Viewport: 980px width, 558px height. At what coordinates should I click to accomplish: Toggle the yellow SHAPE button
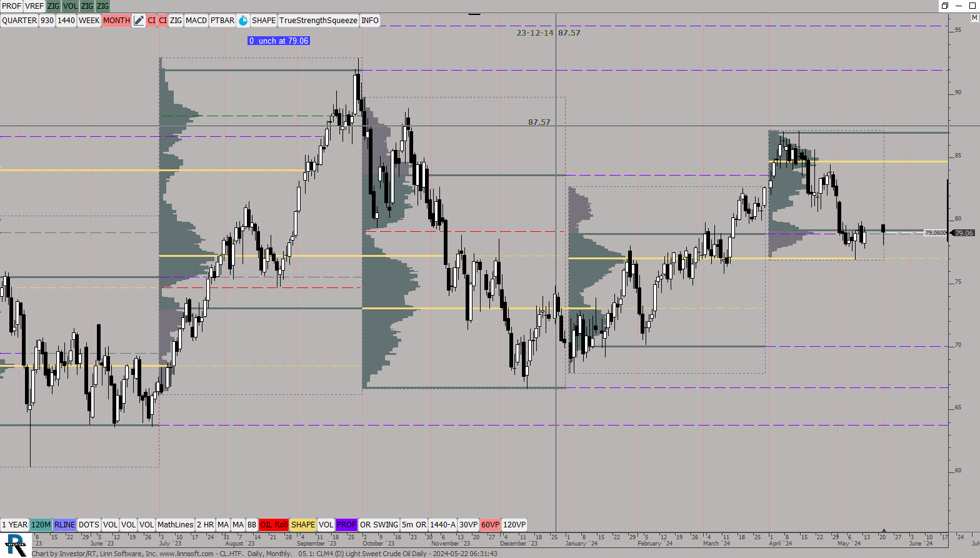click(303, 525)
